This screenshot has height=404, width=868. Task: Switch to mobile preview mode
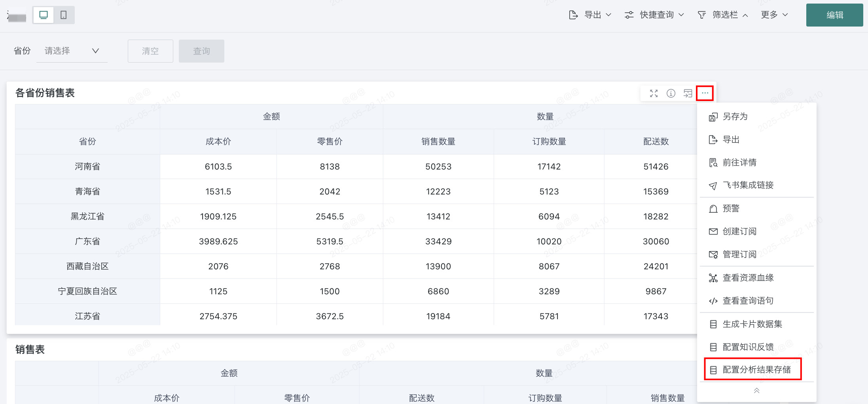click(x=63, y=15)
